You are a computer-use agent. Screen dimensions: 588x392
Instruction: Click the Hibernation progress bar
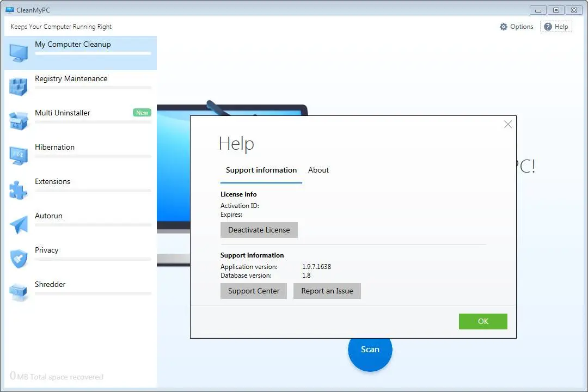[93, 156]
